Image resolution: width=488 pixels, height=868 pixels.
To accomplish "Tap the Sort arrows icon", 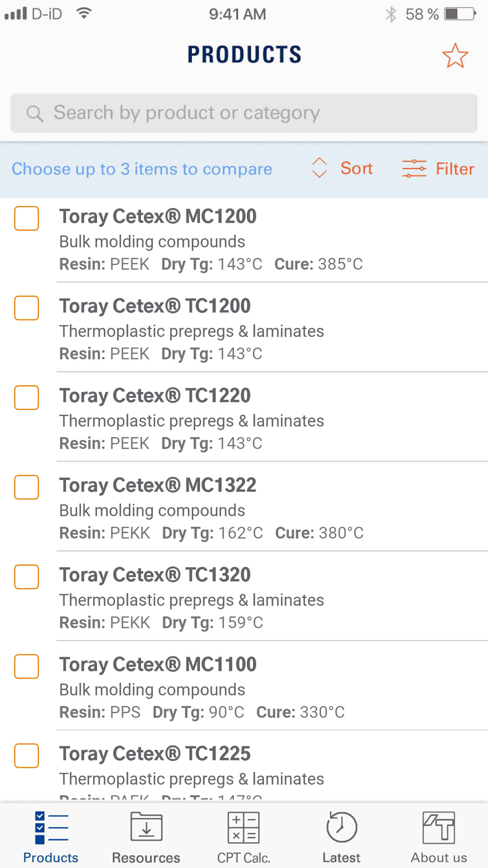I will [319, 168].
